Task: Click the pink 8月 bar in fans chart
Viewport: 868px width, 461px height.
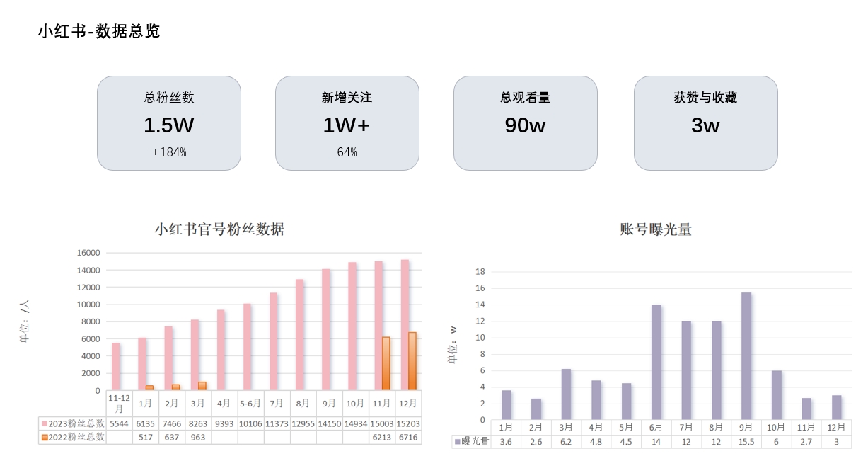Action: coord(300,335)
